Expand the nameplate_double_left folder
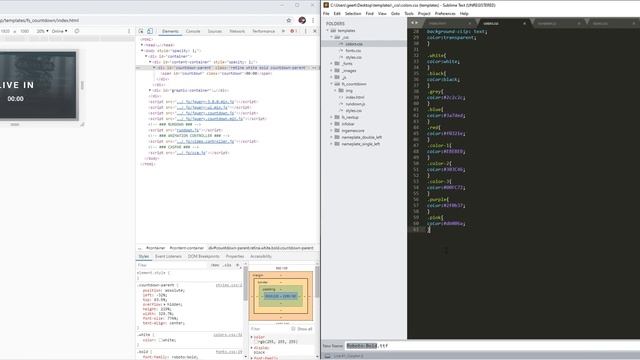This screenshot has width=640, height=360. (331, 138)
